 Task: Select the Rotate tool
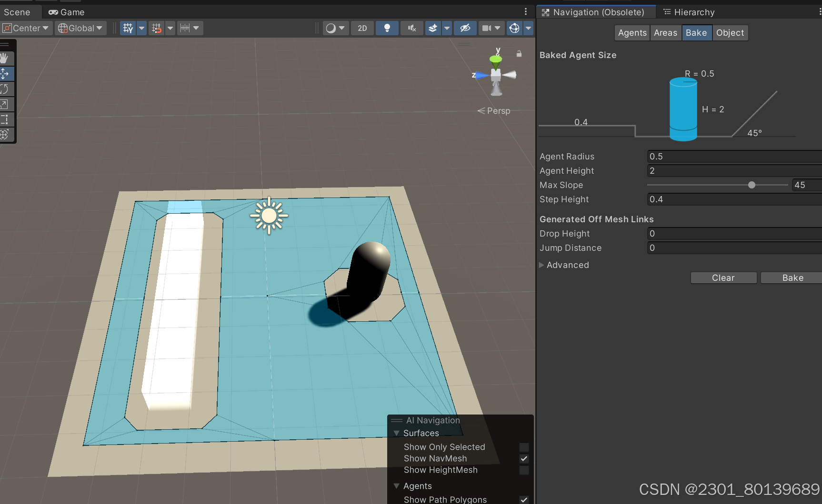[5, 89]
